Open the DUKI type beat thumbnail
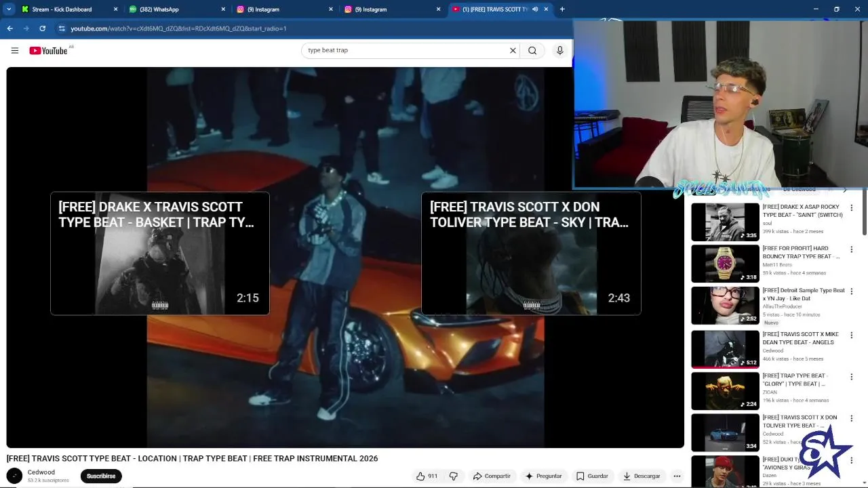The width and height of the screenshot is (868, 488). [x=725, y=472]
